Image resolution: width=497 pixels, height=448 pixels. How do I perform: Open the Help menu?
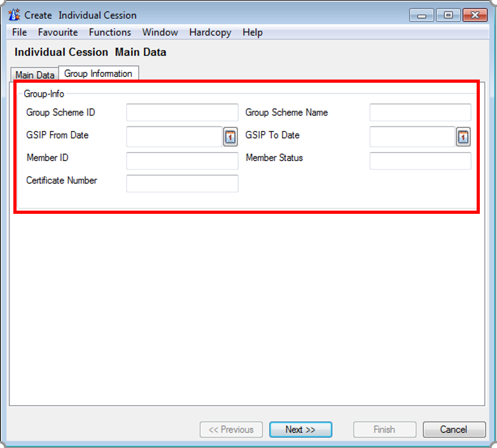click(x=253, y=32)
